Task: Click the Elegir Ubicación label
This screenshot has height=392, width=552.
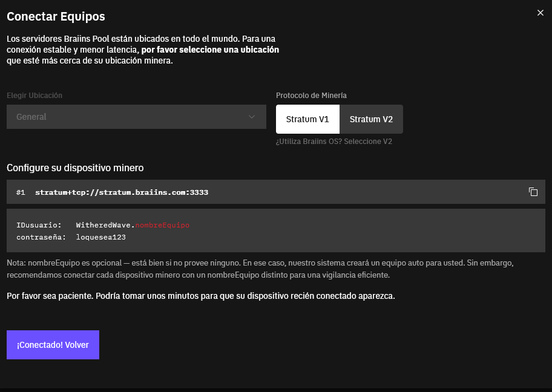Action: (x=34, y=96)
